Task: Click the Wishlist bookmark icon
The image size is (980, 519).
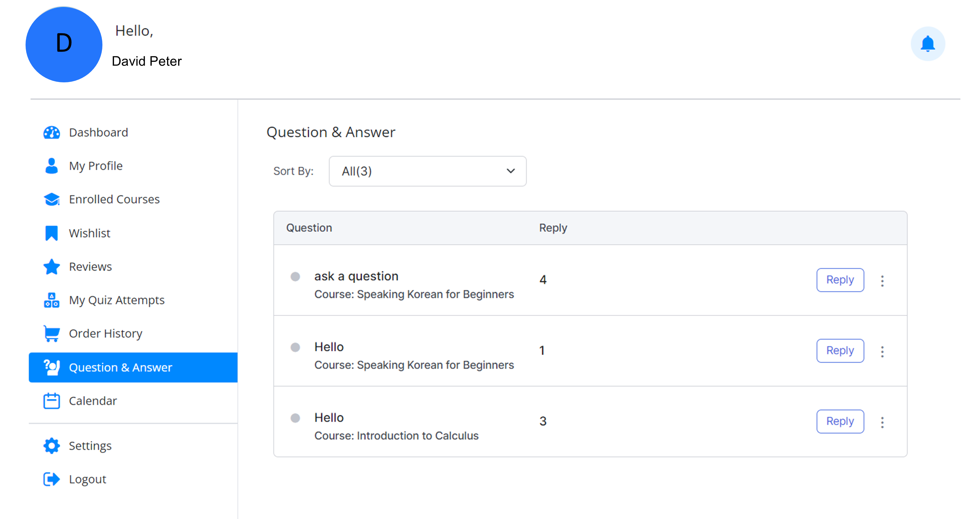Action: tap(51, 233)
